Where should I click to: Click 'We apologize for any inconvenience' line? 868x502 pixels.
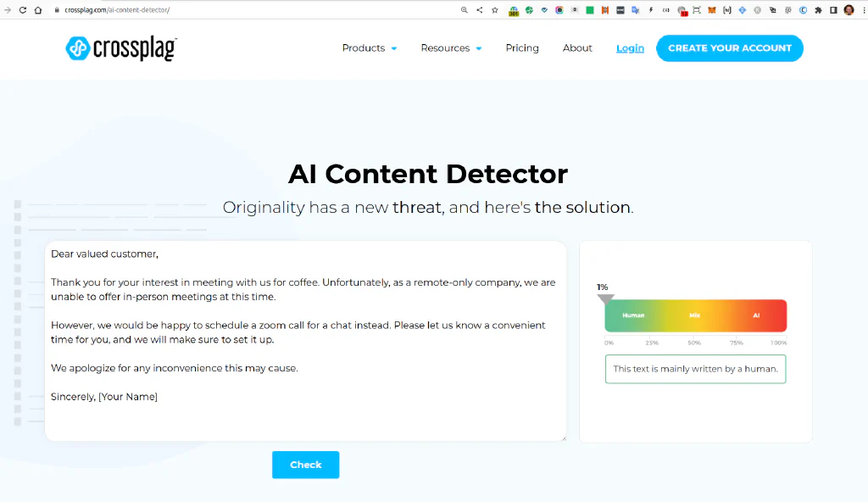(x=175, y=368)
